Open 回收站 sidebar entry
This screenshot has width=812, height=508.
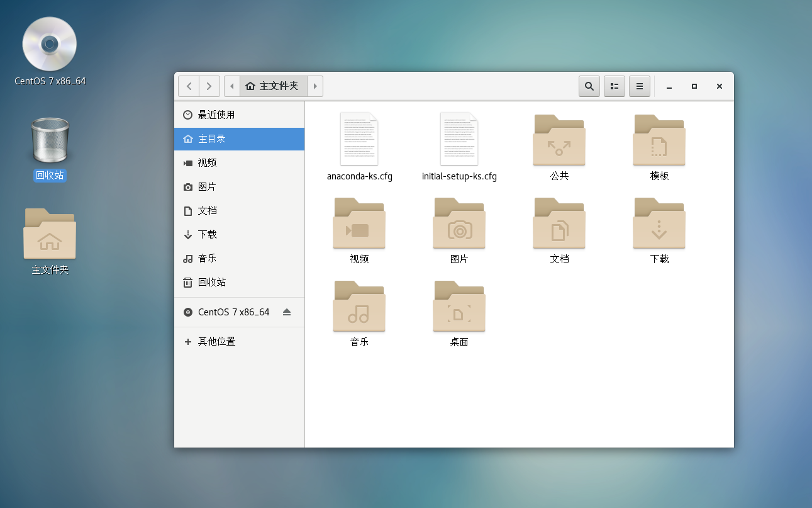coord(239,282)
